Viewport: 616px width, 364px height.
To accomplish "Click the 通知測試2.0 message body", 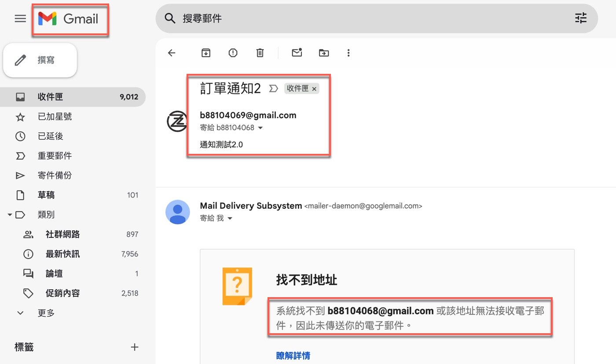I will click(x=221, y=144).
